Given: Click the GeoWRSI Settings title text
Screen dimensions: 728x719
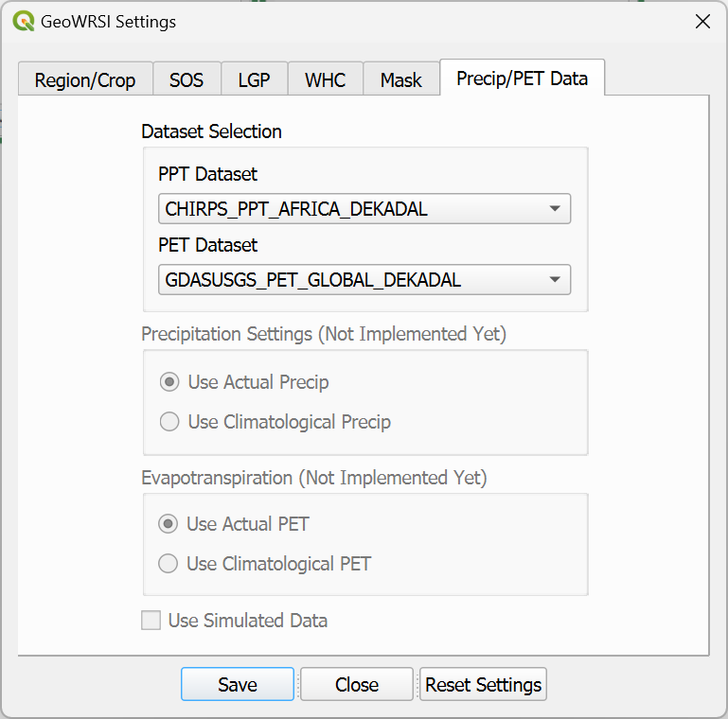Looking at the screenshot, I should point(108,22).
